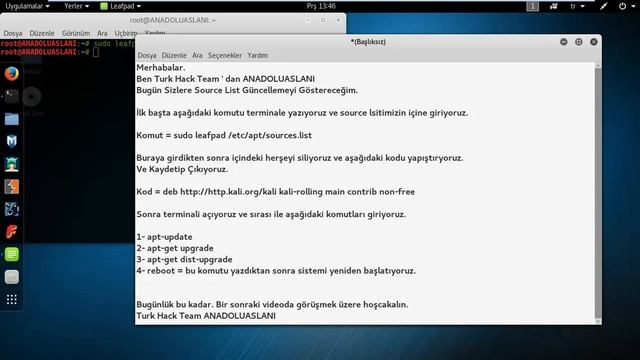Click line 'Ben Turk Hack Team ' dan ANADOLUASLANI'
640x360 pixels.
pyautogui.click(x=225, y=79)
